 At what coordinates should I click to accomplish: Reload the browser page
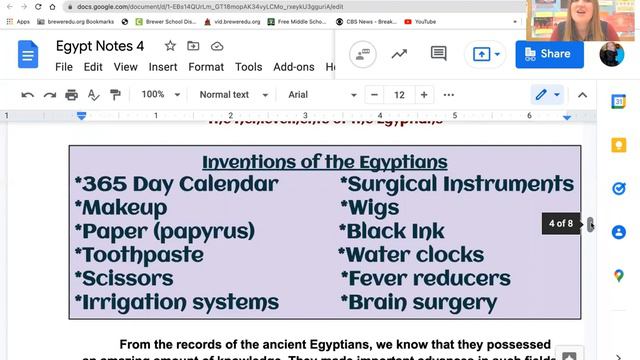[x=38, y=7]
